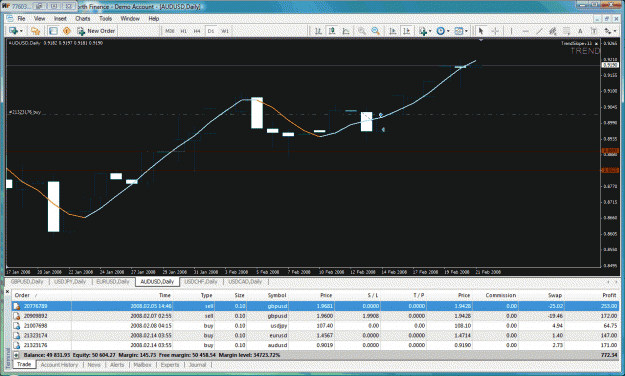Open the Window menu
Screen dimensions: 625x376
pyautogui.click(x=130, y=18)
